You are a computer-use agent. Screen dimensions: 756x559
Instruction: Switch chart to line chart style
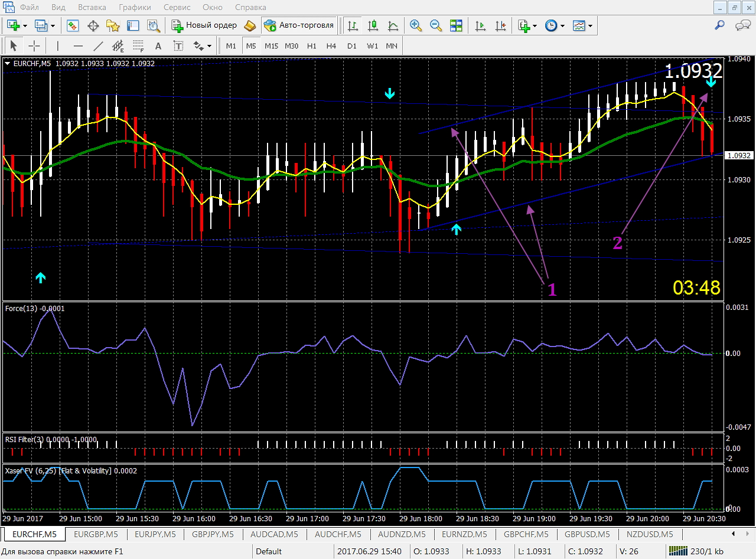click(x=393, y=25)
